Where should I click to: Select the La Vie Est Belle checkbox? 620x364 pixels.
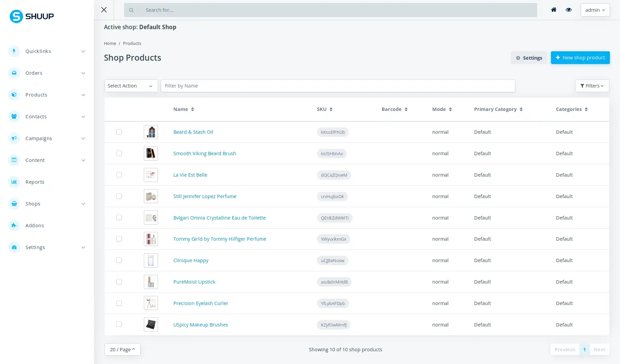[119, 175]
